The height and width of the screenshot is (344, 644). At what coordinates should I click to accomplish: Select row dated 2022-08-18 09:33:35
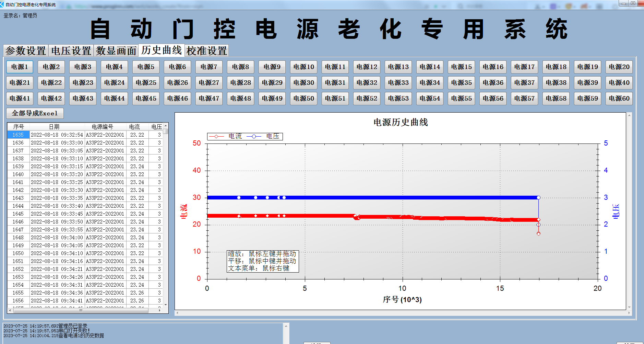pos(85,198)
